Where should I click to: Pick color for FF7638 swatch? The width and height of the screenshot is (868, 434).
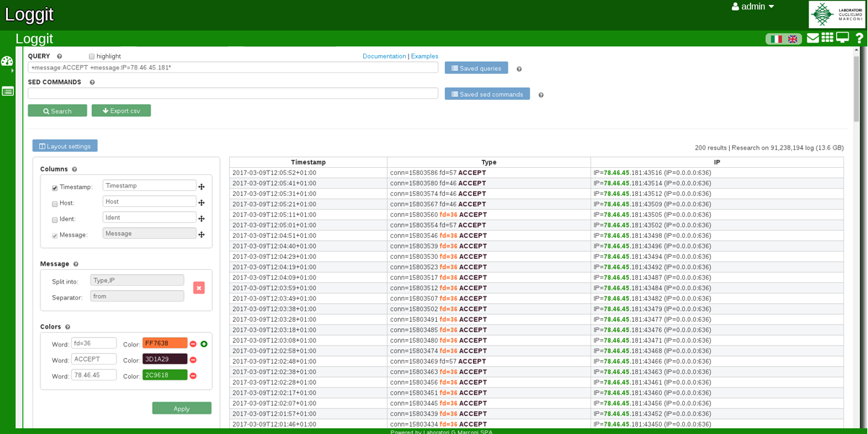click(165, 344)
